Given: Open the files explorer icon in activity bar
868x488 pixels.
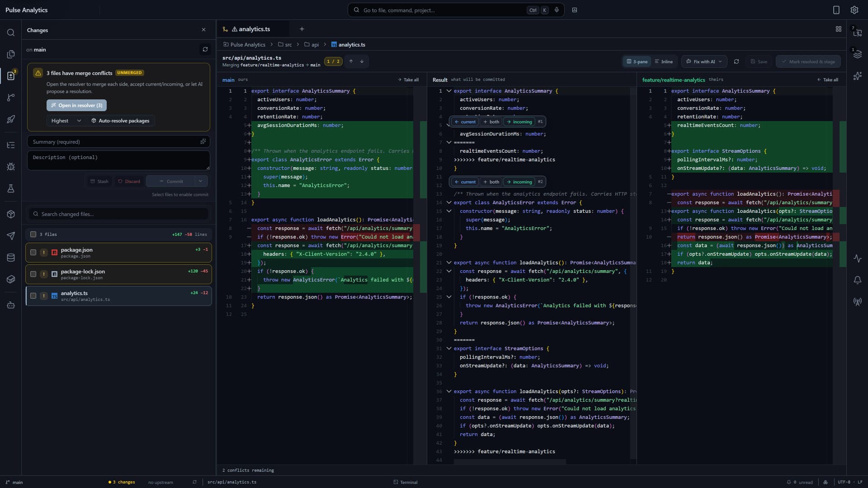Looking at the screenshot, I should [11, 54].
